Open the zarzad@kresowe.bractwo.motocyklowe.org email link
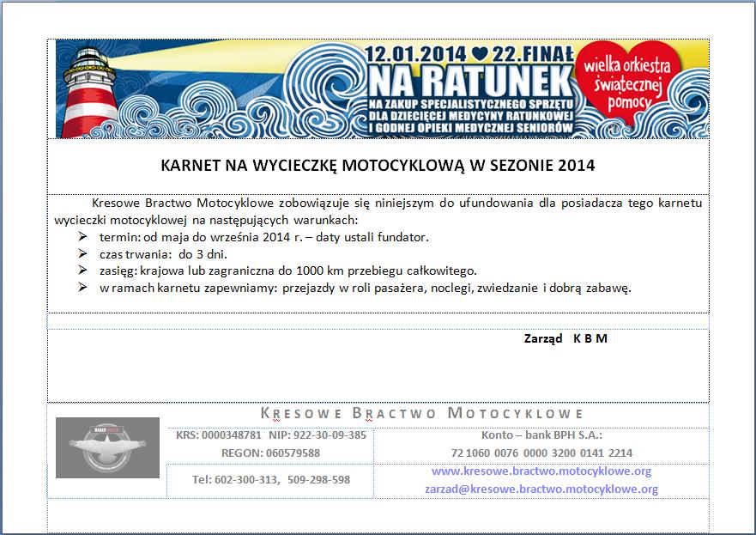756x535 pixels. click(x=541, y=489)
